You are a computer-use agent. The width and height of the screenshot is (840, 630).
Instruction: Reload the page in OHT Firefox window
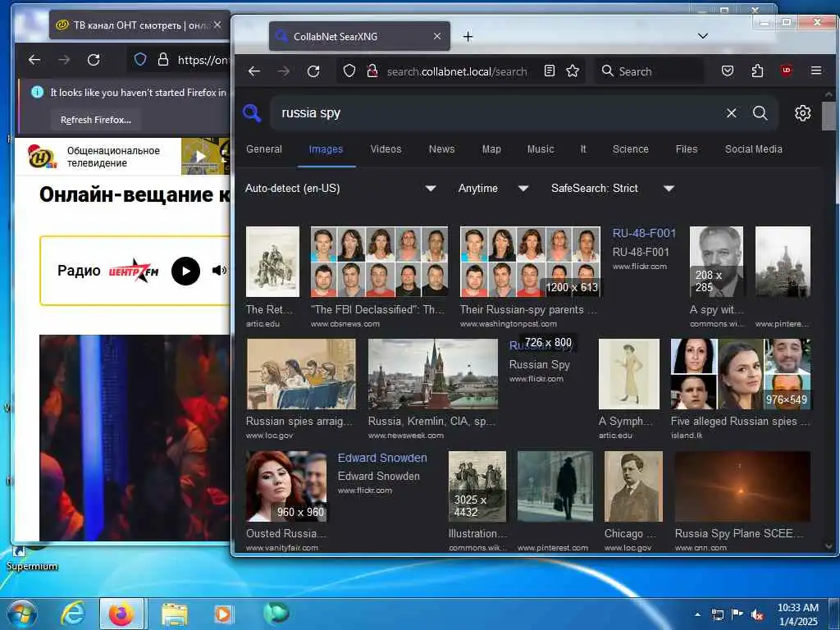coord(94,60)
